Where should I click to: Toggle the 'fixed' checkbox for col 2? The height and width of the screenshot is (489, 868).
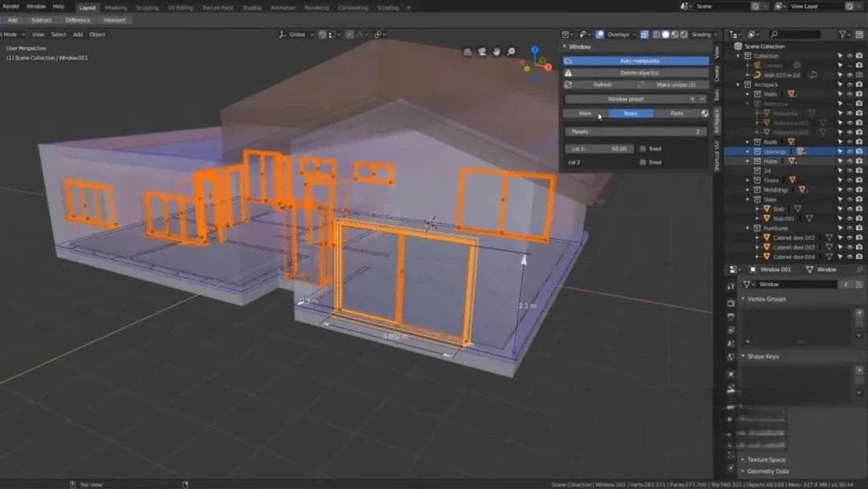point(643,162)
